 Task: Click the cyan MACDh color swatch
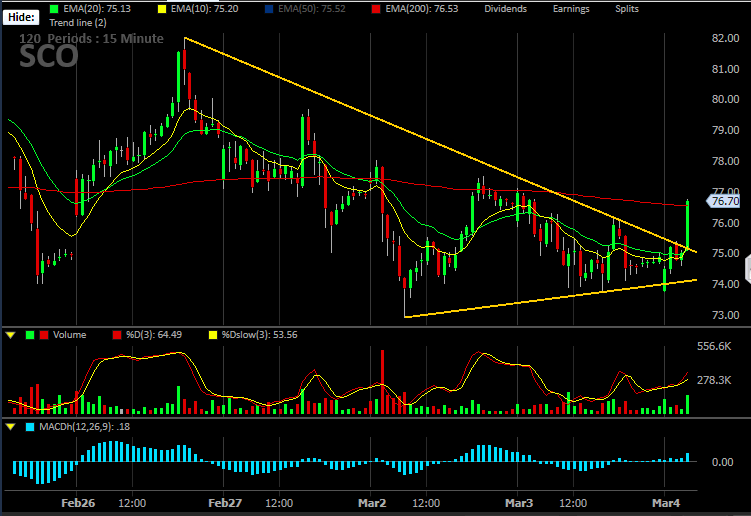pyautogui.click(x=30, y=426)
